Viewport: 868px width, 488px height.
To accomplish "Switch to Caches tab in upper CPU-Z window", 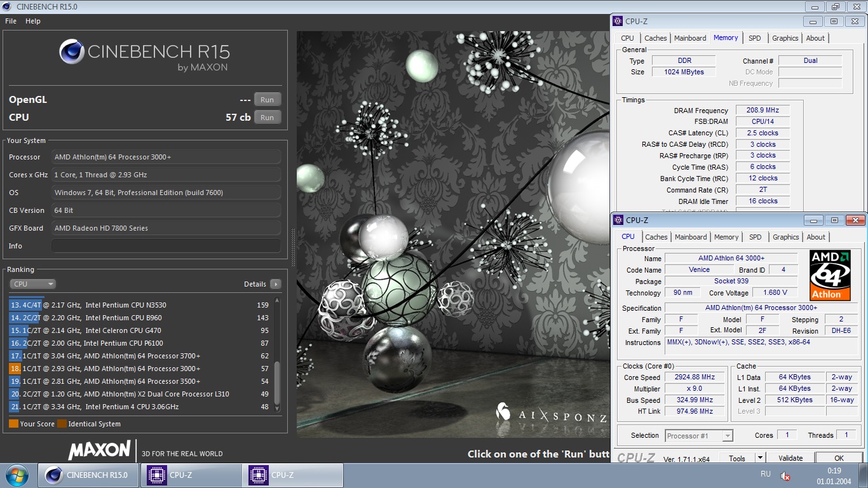I will tap(655, 38).
